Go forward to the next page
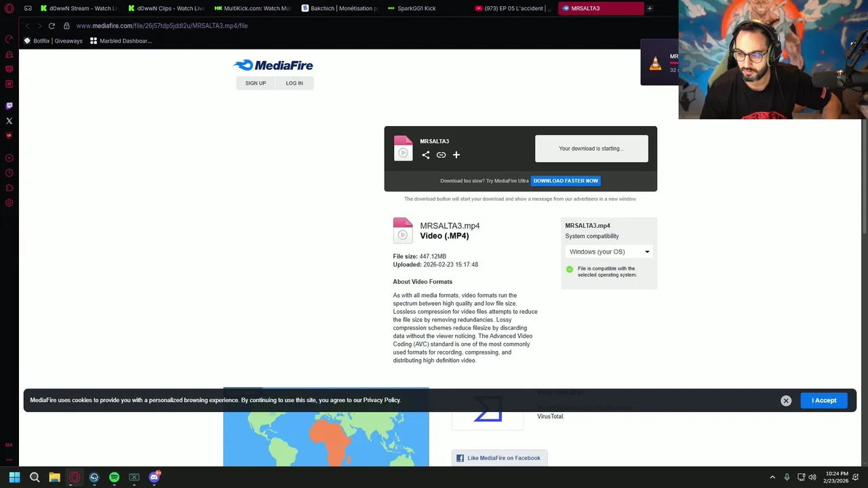This screenshot has height=488, width=868. click(39, 26)
